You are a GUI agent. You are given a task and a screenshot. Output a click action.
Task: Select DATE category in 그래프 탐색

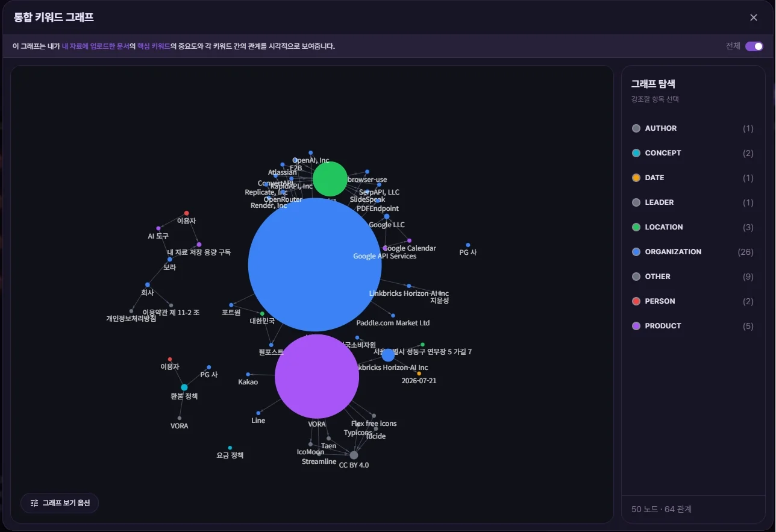pyautogui.click(x=693, y=178)
